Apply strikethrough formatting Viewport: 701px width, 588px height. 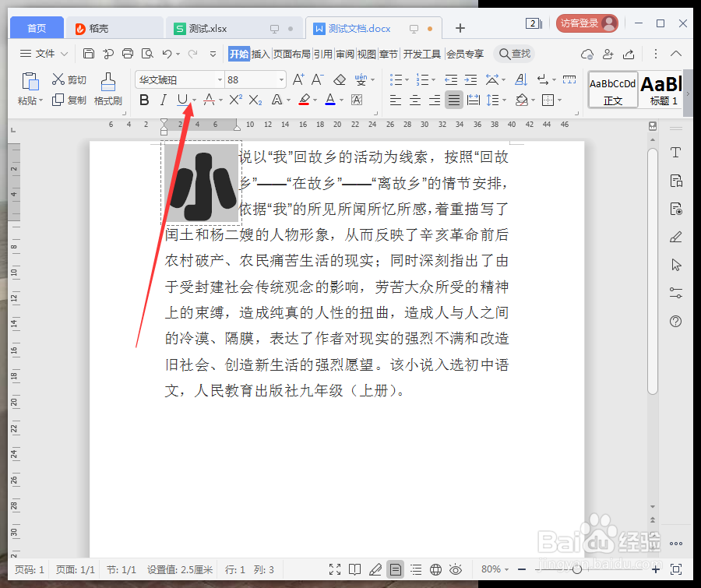click(x=210, y=100)
